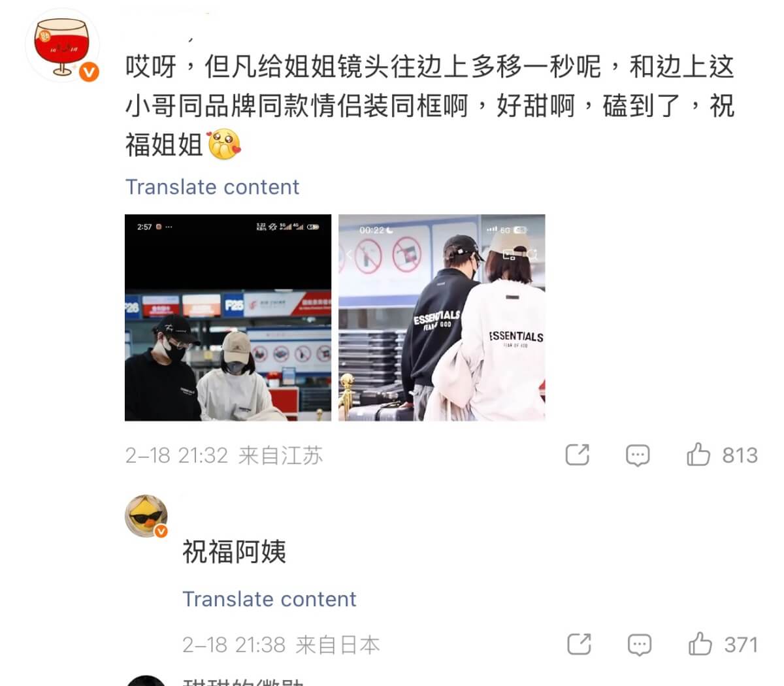This screenshot has height=686, width=784.
Task: Open the right Essentials hoodie photo
Action: tap(442, 318)
